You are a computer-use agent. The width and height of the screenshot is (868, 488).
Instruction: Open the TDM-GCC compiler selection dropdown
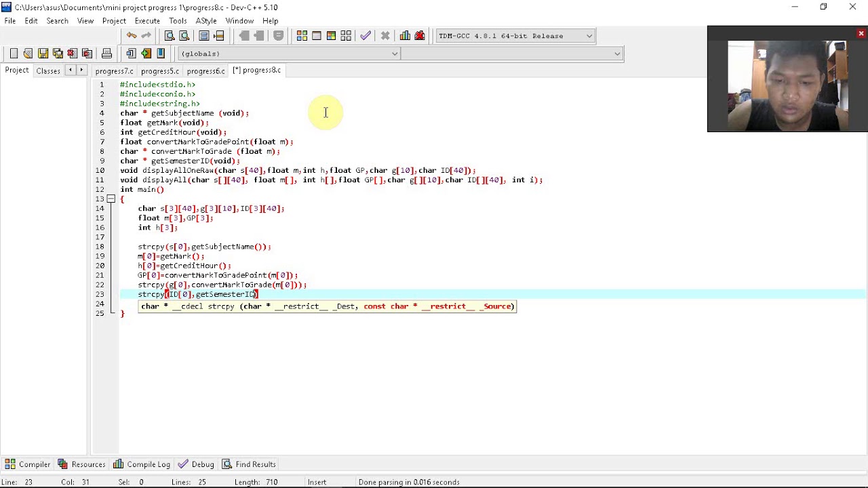[515, 36]
